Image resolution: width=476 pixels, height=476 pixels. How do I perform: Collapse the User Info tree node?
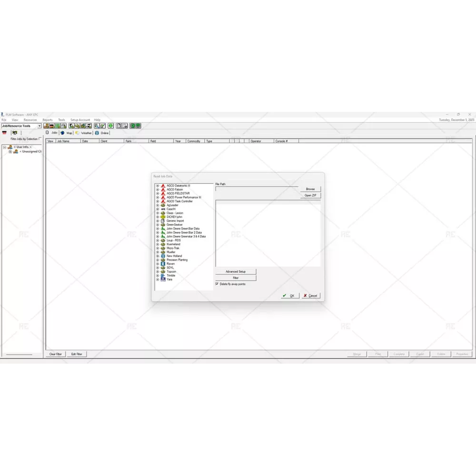click(x=5, y=147)
